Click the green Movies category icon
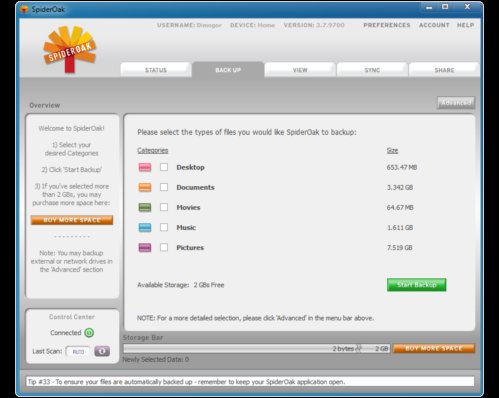This screenshot has width=499, height=398. pos(145,207)
